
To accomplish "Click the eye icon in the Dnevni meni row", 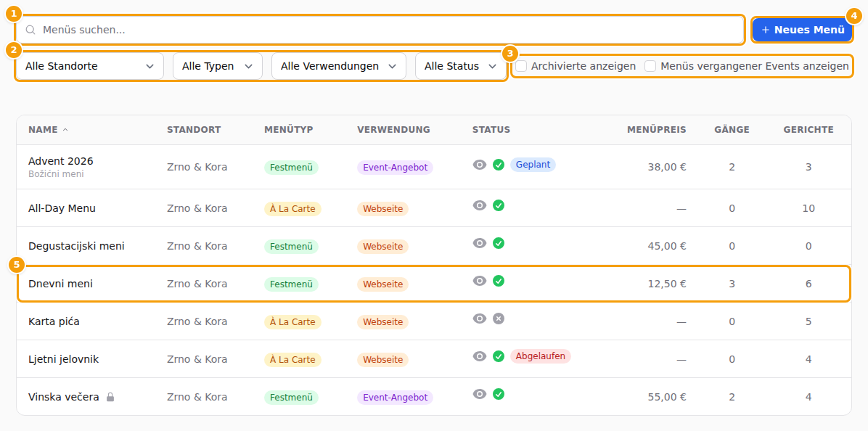I will point(480,281).
